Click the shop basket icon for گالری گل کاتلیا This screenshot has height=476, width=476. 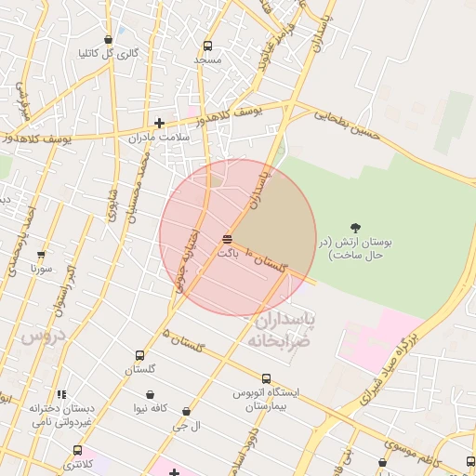[x=108, y=40]
